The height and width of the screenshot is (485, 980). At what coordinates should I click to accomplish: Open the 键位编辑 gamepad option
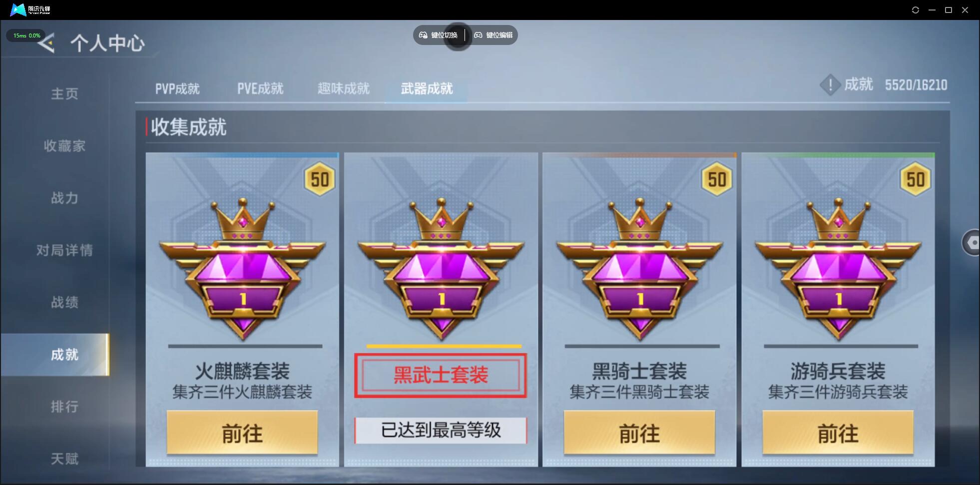click(493, 35)
